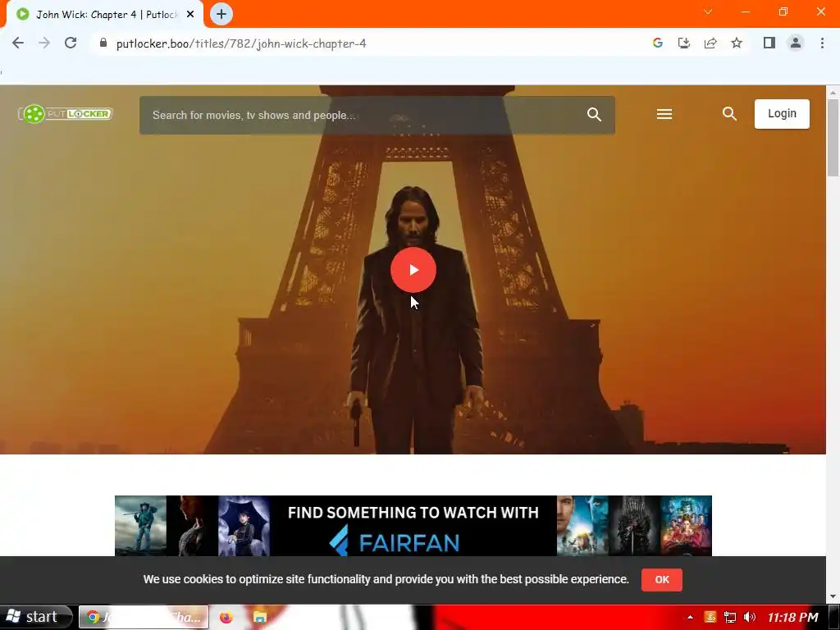The image size is (840, 630).
Task: Bookmark this page with the star icon
Action: [737, 43]
